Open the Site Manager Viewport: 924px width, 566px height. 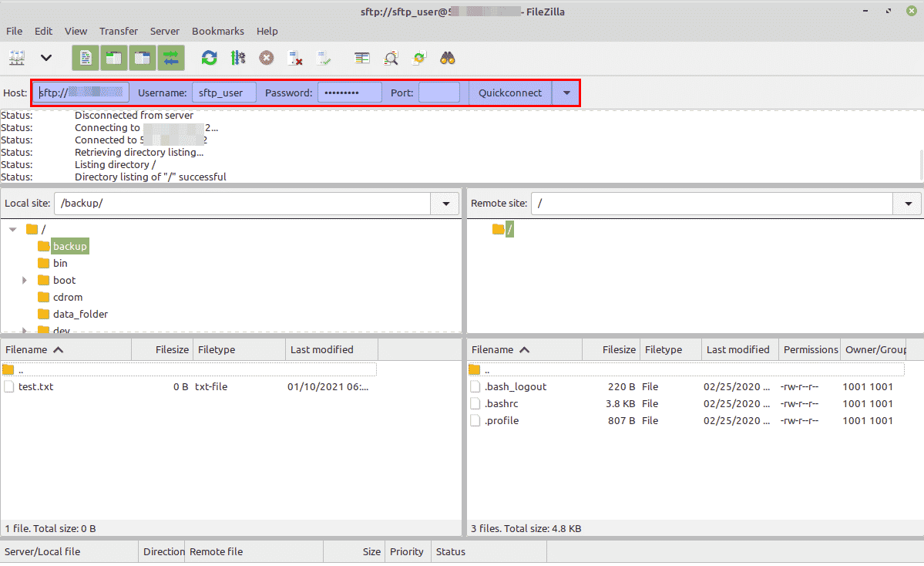pos(17,58)
